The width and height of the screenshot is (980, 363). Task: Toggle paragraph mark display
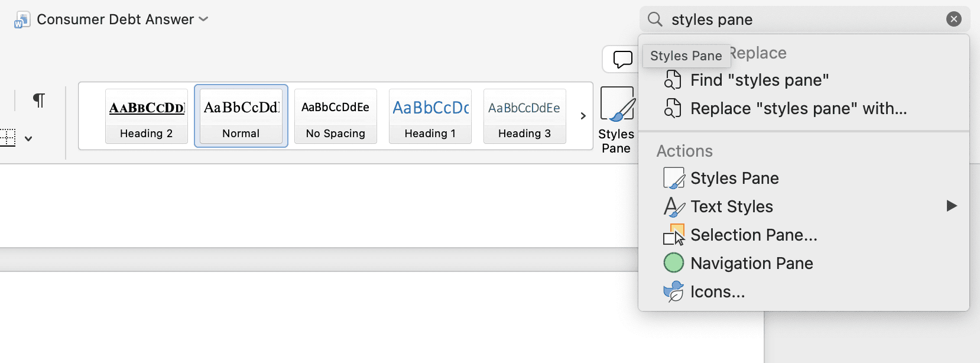[x=38, y=100]
